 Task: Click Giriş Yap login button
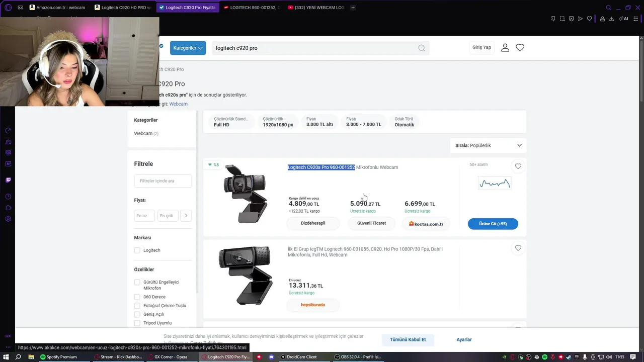[x=481, y=47]
